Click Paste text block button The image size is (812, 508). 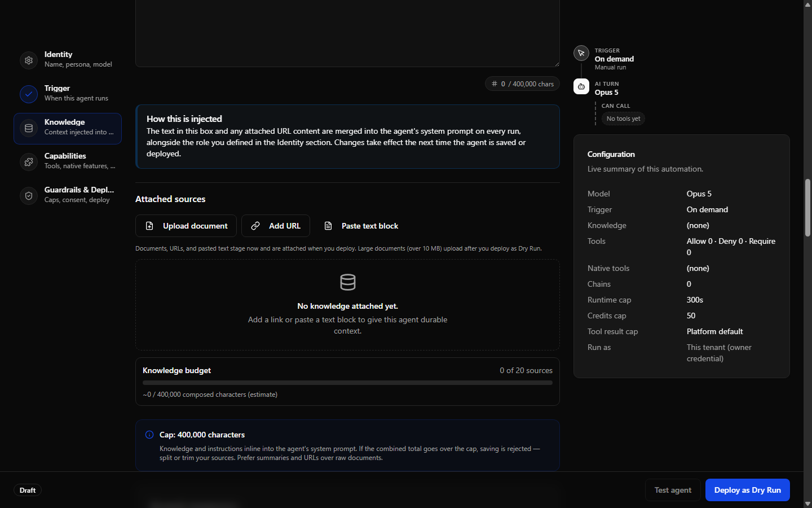(x=361, y=226)
